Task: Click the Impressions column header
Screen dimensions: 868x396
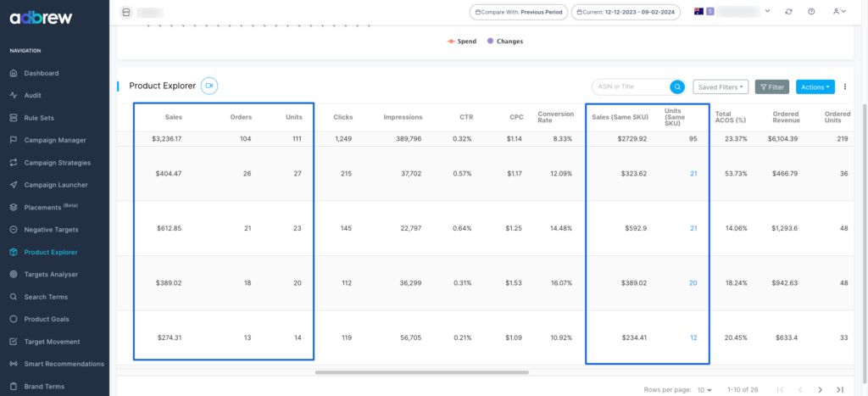Action: (403, 117)
